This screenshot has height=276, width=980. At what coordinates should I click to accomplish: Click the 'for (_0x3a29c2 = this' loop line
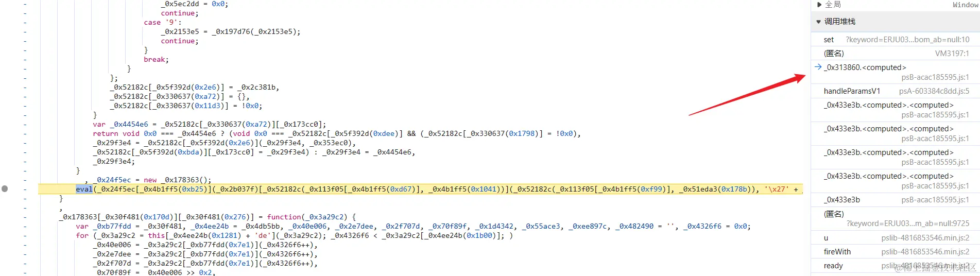(294, 236)
